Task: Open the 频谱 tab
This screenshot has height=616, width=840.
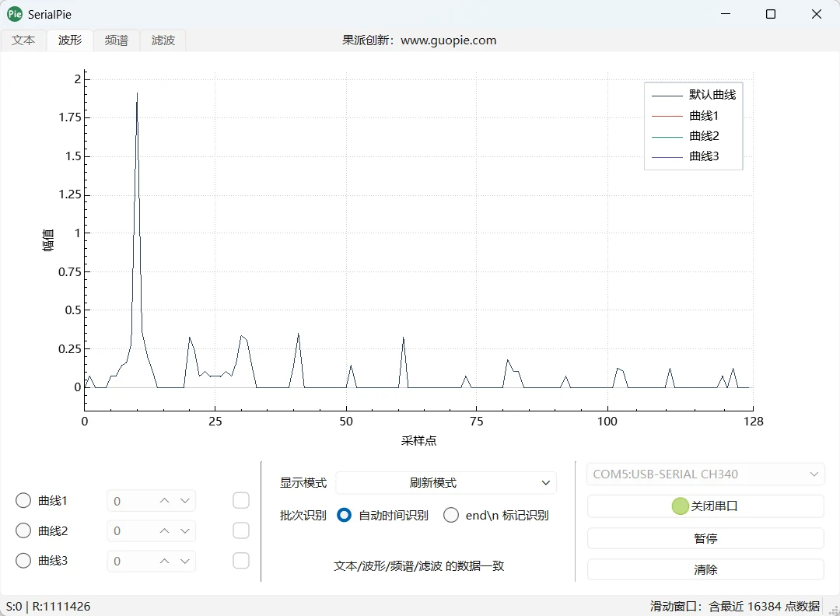Action: coord(116,40)
